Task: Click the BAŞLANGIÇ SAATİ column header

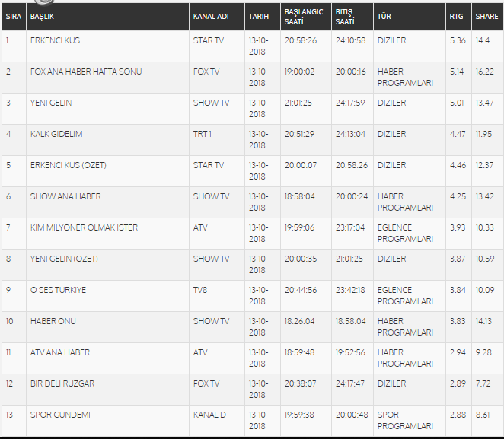Action: (306, 17)
